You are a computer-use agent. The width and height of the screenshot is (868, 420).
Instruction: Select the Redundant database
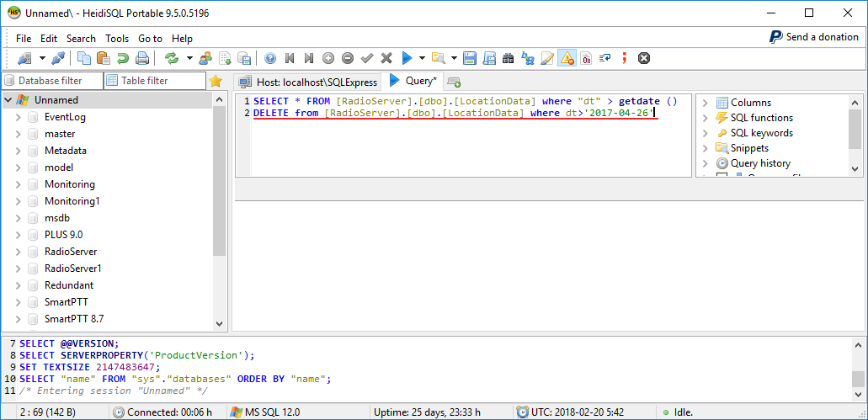pyautogui.click(x=69, y=285)
